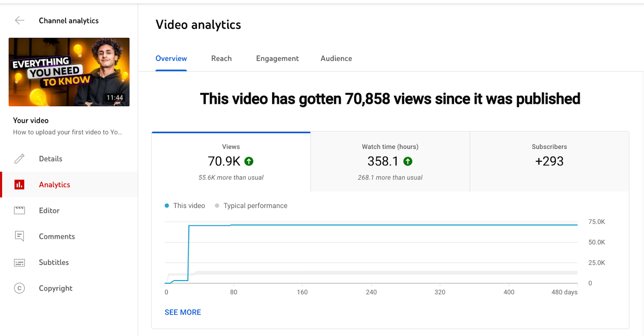Click the +293 subscribers value
644x336 pixels.
pos(549,161)
